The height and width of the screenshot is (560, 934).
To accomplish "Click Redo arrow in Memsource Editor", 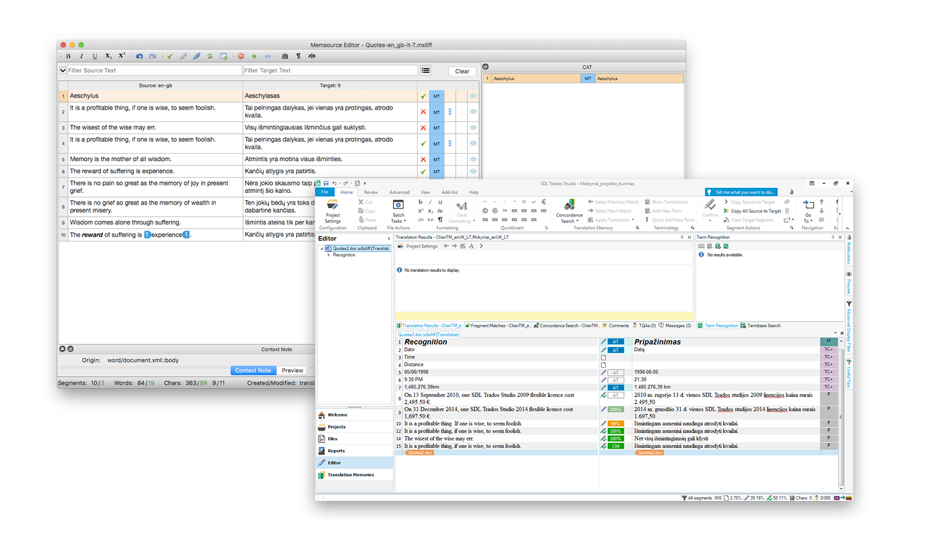I will [x=153, y=56].
